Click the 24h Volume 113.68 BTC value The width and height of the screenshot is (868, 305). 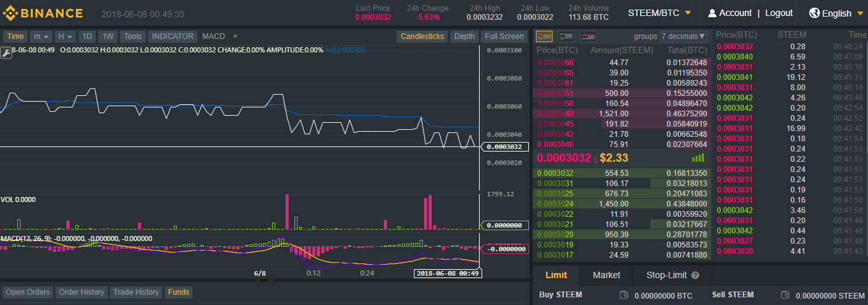tap(588, 17)
